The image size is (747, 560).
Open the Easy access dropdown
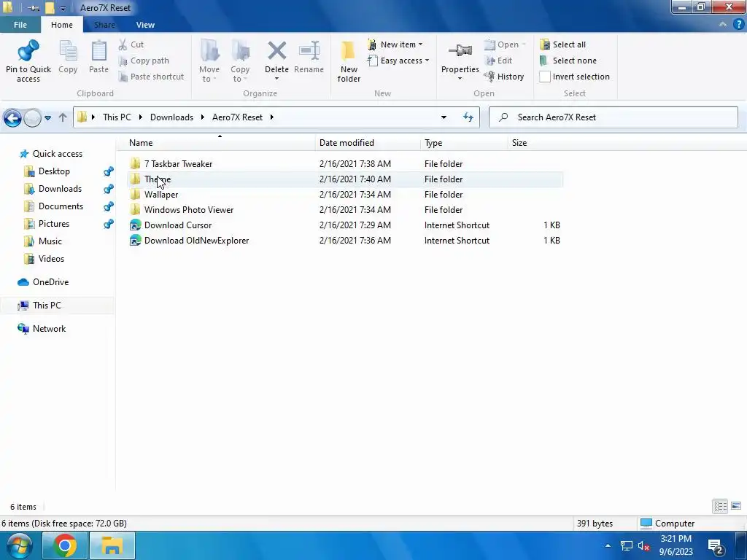coord(398,61)
